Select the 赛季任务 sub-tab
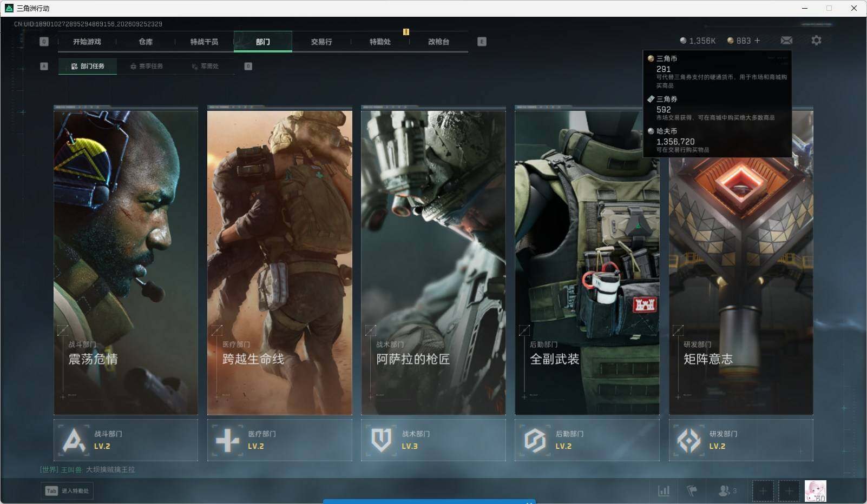 [146, 66]
